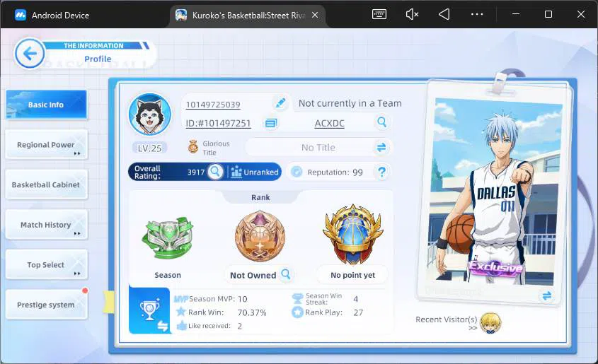This screenshot has width=598, height=364.
Task: Switch to the Android Device tab
Action: (x=52, y=16)
